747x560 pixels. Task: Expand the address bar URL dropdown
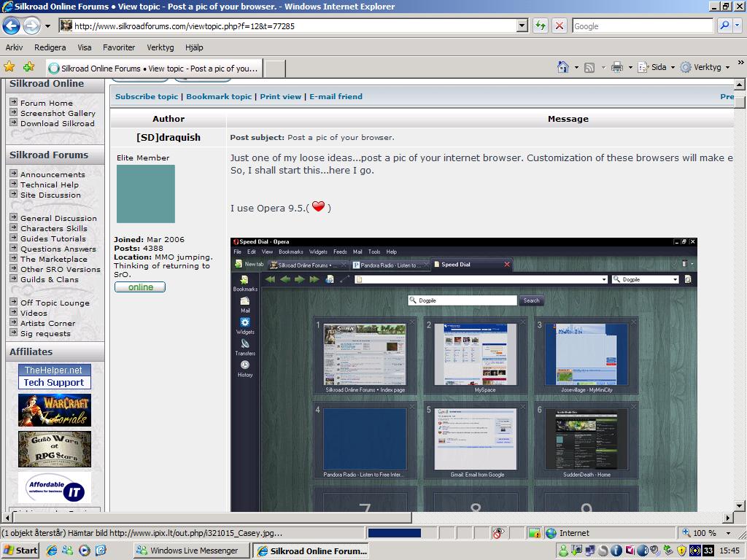click(x=522, y=26)
